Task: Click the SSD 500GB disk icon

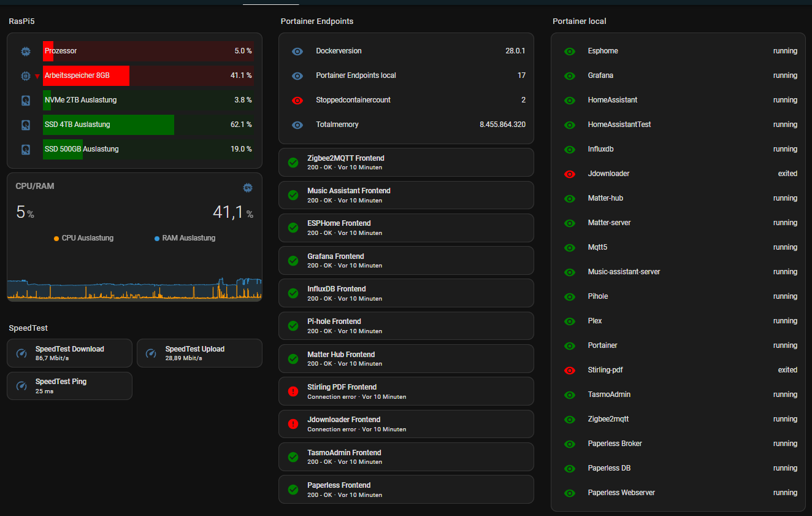Action: (26, 149)
